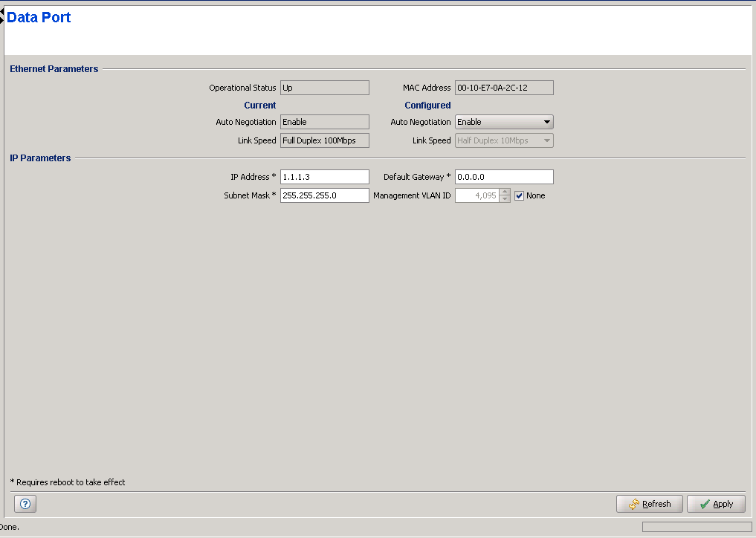Click the Default Gateway input field

(x=504, y=177)
